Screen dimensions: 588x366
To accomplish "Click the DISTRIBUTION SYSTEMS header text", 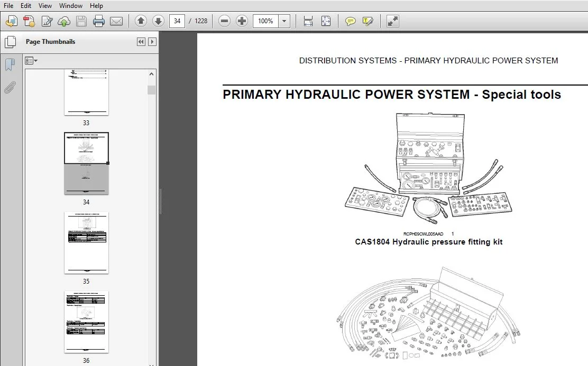I will [428, 61].
